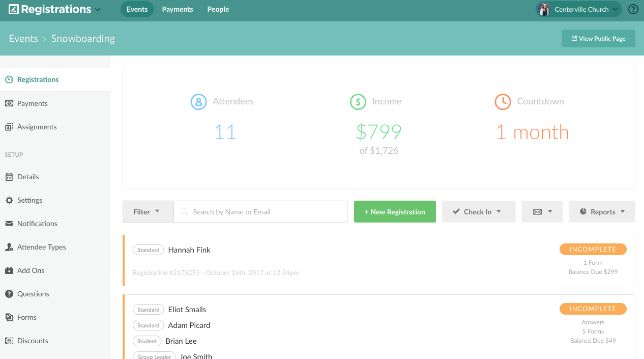Open the Filter dropdown
This screenshot has width=644, height=359.
coord(148,212)
